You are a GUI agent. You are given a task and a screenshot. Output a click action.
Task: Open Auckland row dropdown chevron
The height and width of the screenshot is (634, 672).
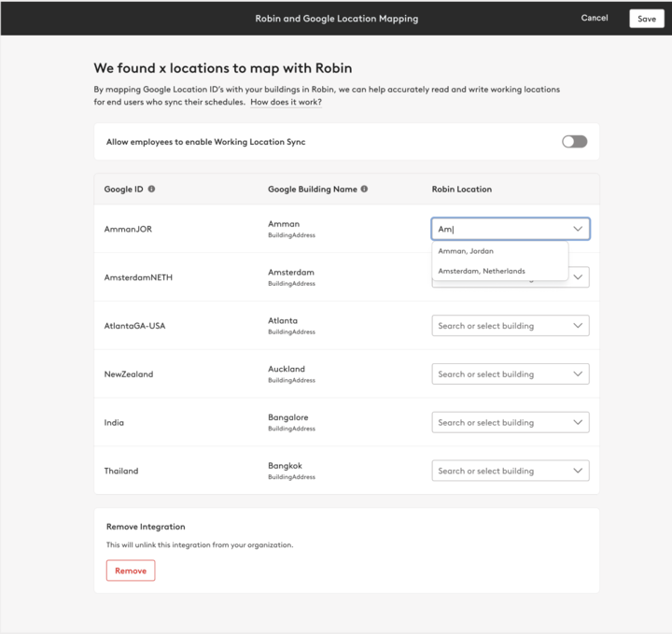[x=578, y=374]
